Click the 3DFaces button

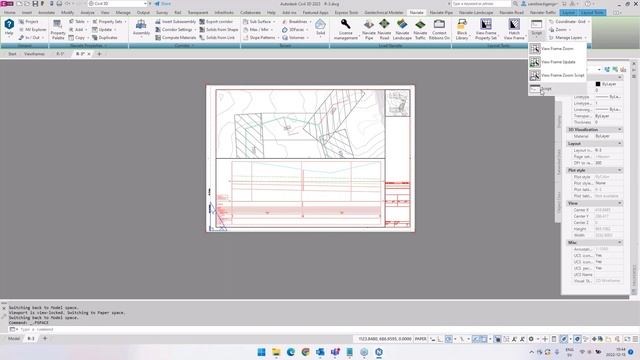point(293,29)
